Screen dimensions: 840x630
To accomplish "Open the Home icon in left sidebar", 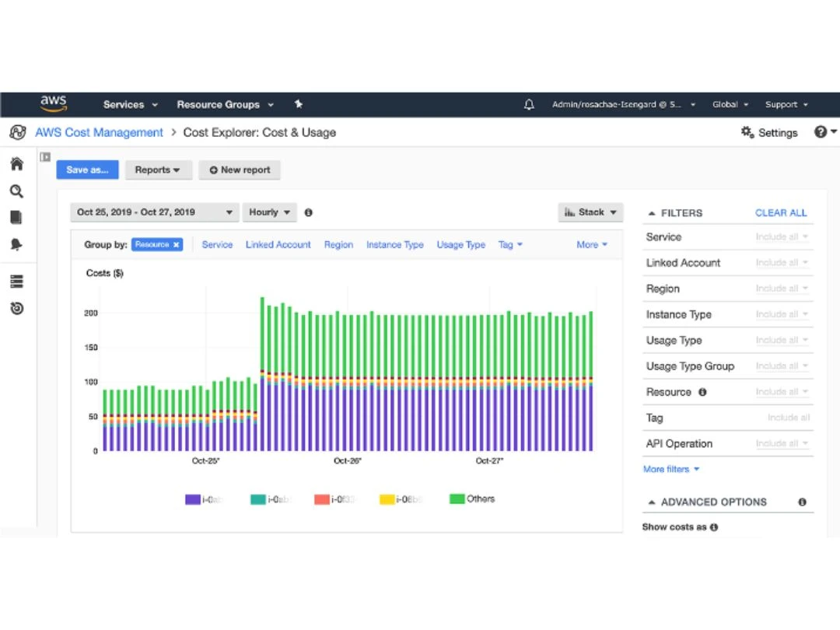I will [x=16, y=164].
